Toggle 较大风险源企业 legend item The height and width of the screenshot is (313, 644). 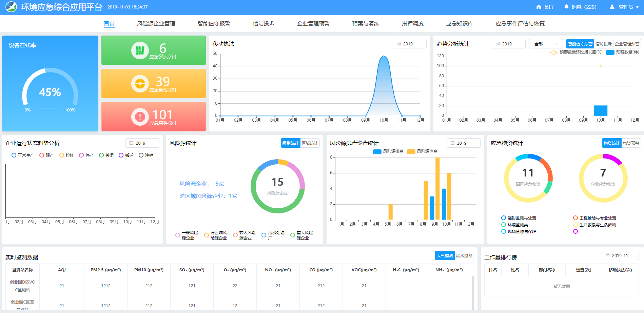(245, 235)
